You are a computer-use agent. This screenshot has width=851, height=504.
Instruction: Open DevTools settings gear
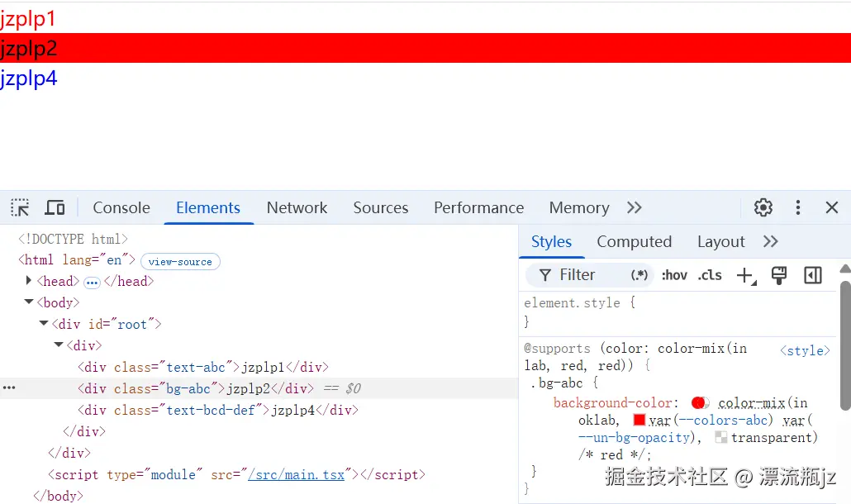[x=763, y=207]
